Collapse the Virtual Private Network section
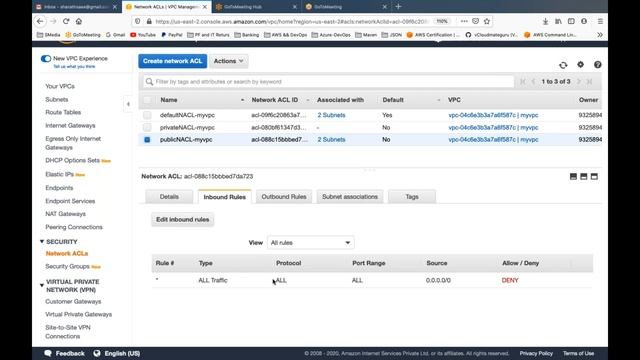 pos(42,285)
